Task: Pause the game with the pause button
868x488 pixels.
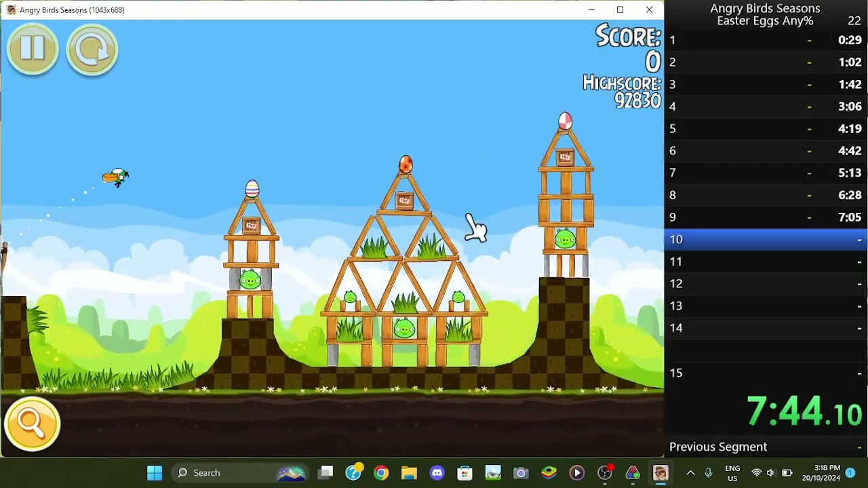Action: [x=33, y=49]
